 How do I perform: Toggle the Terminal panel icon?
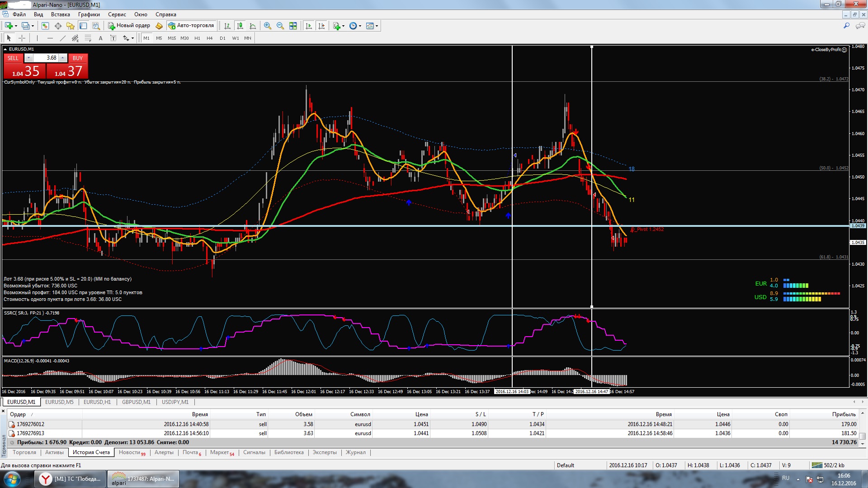tap(83, 26)
